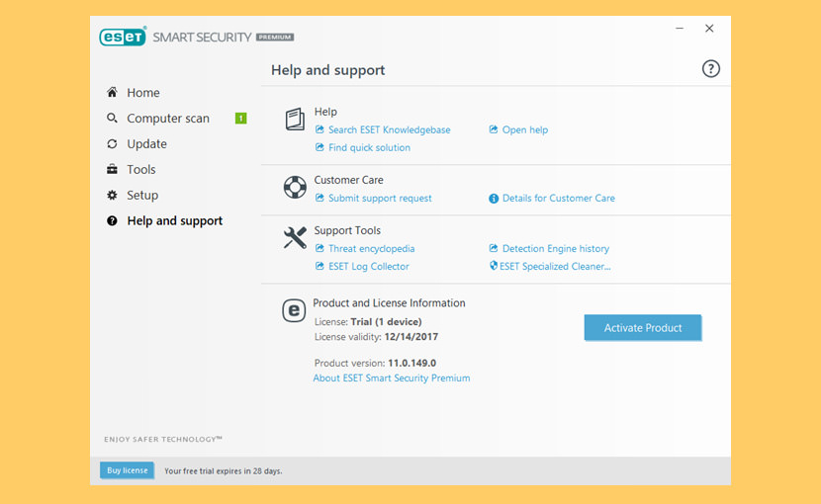Minimize the ESET window
This screenshot has height=504, width=821.
[680, 29]
